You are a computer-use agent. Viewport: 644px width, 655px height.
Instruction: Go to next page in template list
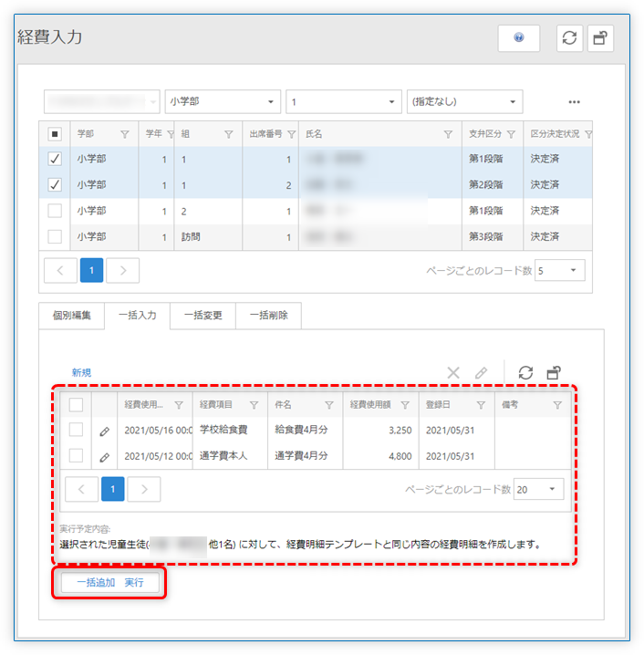[x=144, y=489]
